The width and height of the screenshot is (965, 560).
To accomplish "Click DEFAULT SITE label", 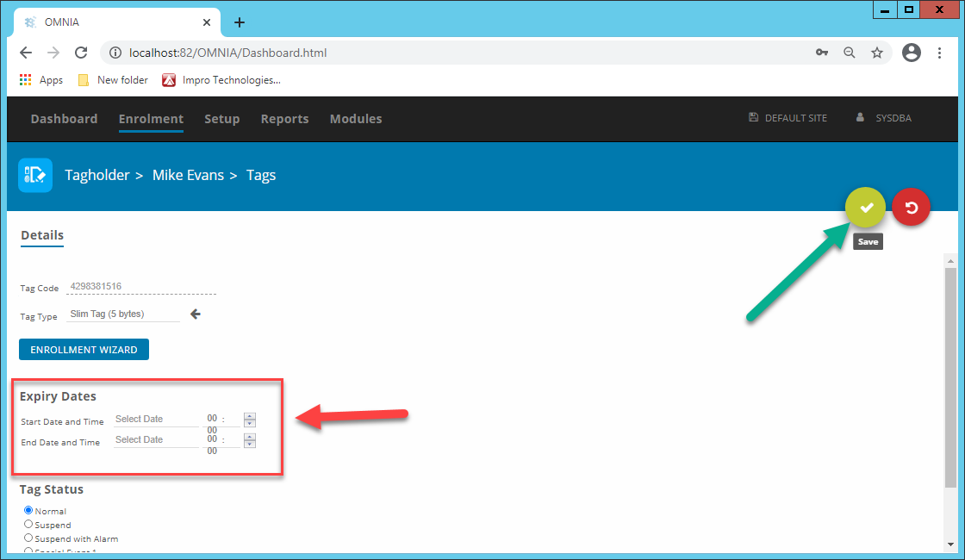I will (x=796, y=118).
